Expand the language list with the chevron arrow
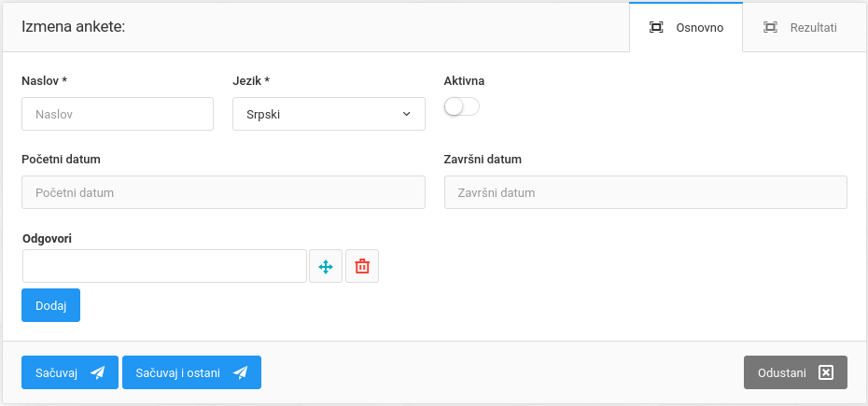This screenshot has height=406, width=868. pos(407,114)
